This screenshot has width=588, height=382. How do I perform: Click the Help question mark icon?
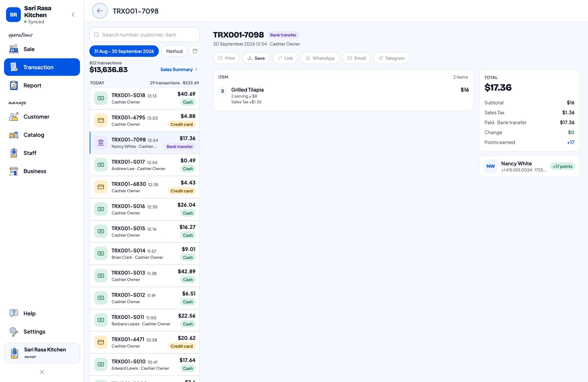click(x=13, y=313)
